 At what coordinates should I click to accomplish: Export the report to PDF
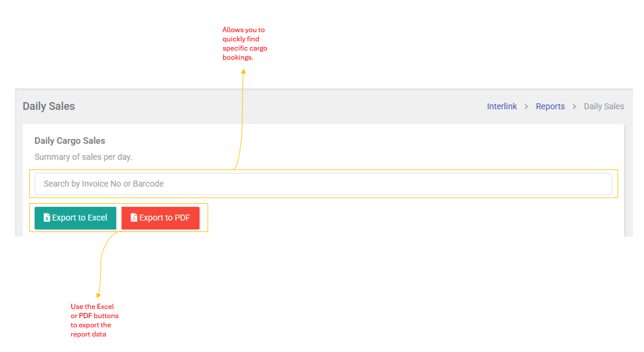(x=160, y=218)
